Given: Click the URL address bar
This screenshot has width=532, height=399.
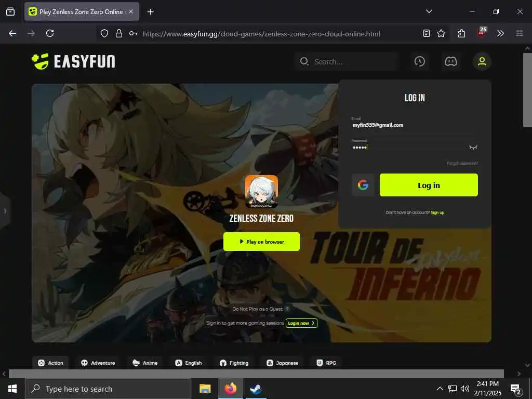Looking at the screenshot, I should click(261, 34).
